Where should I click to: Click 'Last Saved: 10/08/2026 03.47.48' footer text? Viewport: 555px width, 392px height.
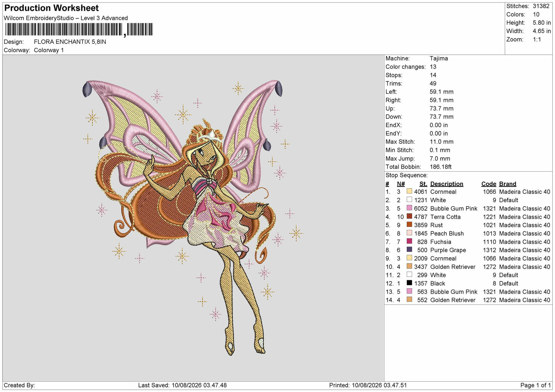(x=182, y=385)
